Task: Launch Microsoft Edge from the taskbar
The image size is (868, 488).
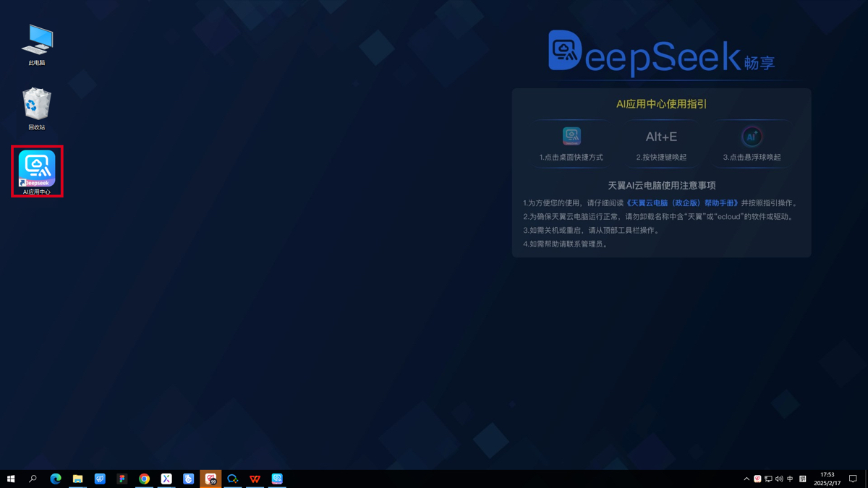Action: 56,479
